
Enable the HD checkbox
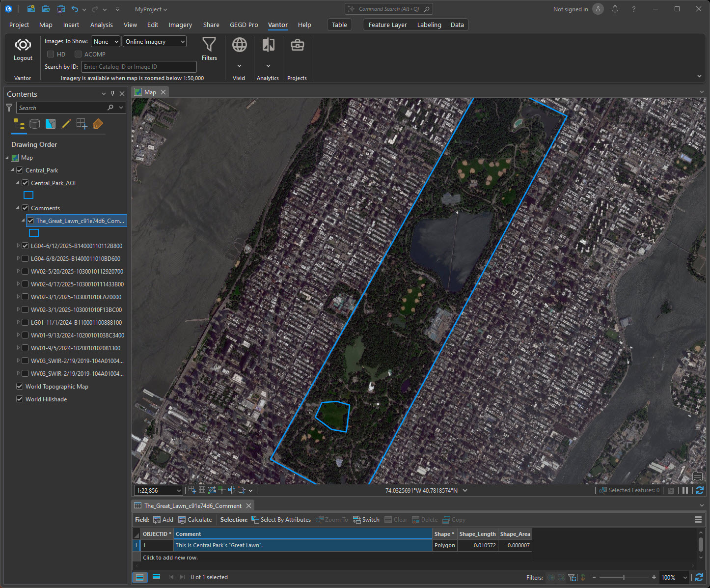51,55
